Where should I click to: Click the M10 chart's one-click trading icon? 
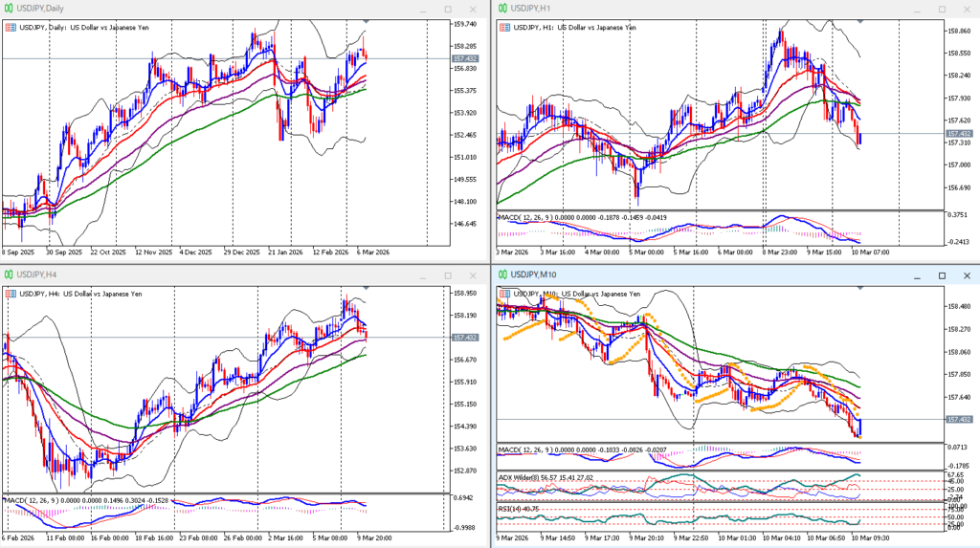504,294
